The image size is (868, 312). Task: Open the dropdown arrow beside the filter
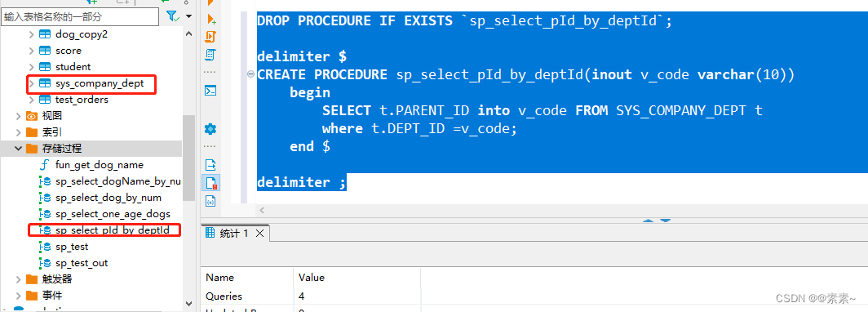point(188,16)
